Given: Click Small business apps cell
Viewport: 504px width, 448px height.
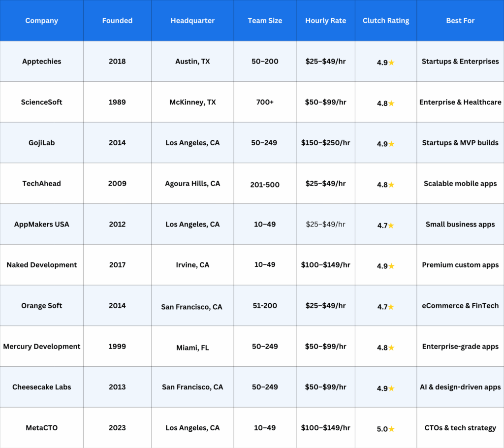Looking at the screenshot, I should tap(460, 224).
